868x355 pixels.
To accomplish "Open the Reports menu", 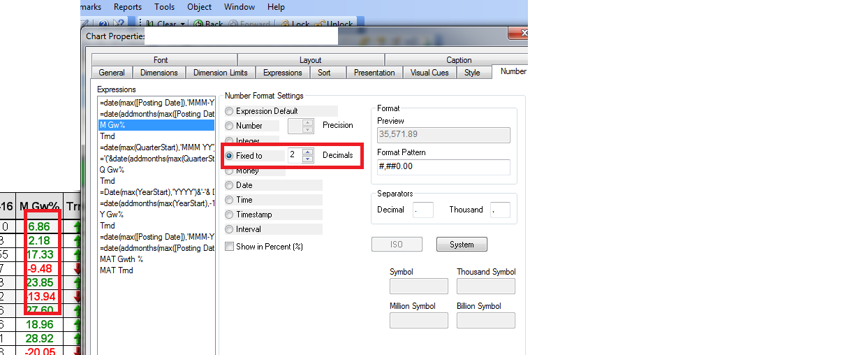I will point(127,7).
